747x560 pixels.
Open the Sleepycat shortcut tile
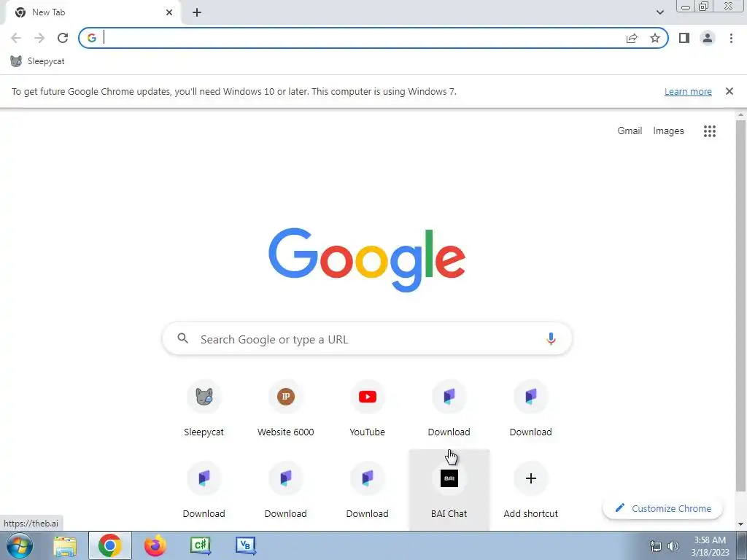204,410
